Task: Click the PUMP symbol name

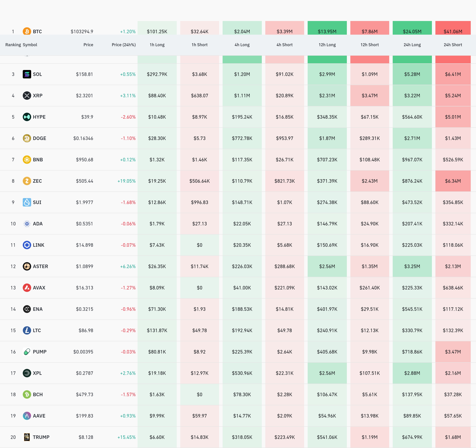Action: tap(40, 352)
